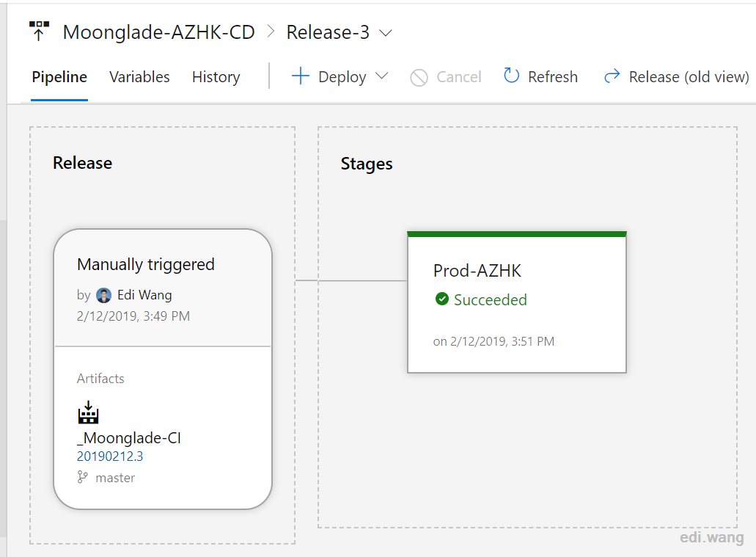
Task: Open the Prod-AZHK stage card
Action: click(x=517, y=302)
